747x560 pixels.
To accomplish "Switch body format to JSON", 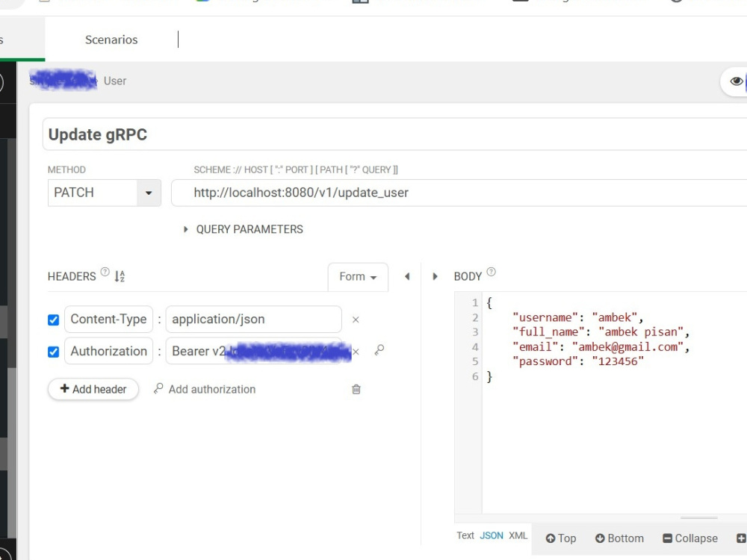I will coord(492,535).
